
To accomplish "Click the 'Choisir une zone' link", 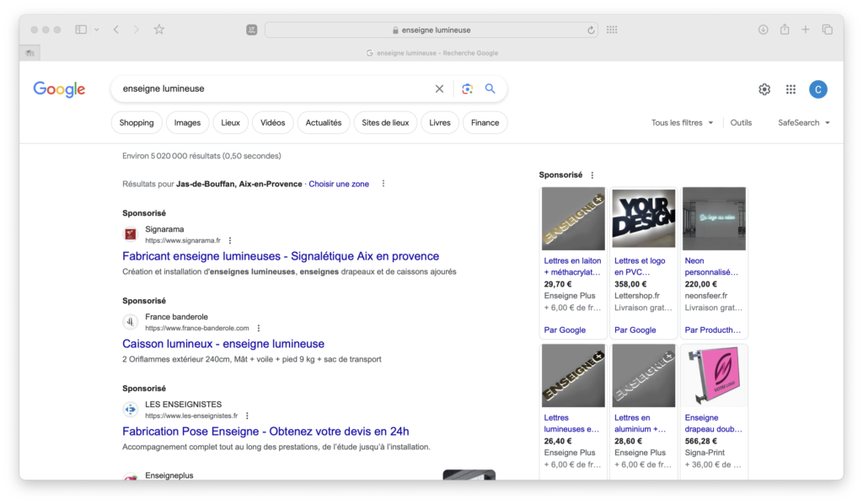I will (x=339, y=184).
